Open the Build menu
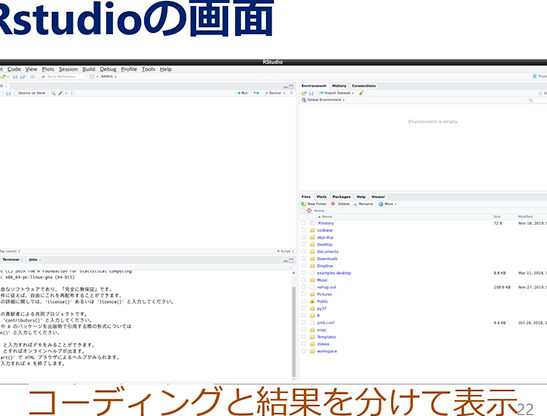 coord(89,69)
